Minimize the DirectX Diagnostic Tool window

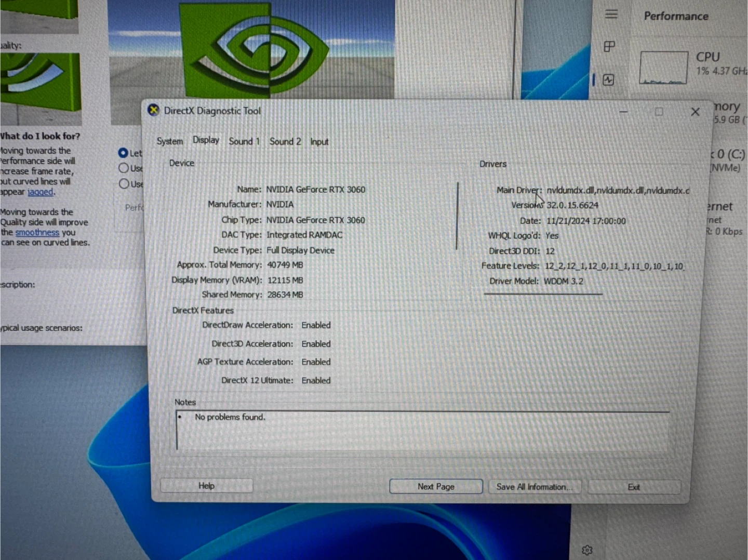(624, 112)
